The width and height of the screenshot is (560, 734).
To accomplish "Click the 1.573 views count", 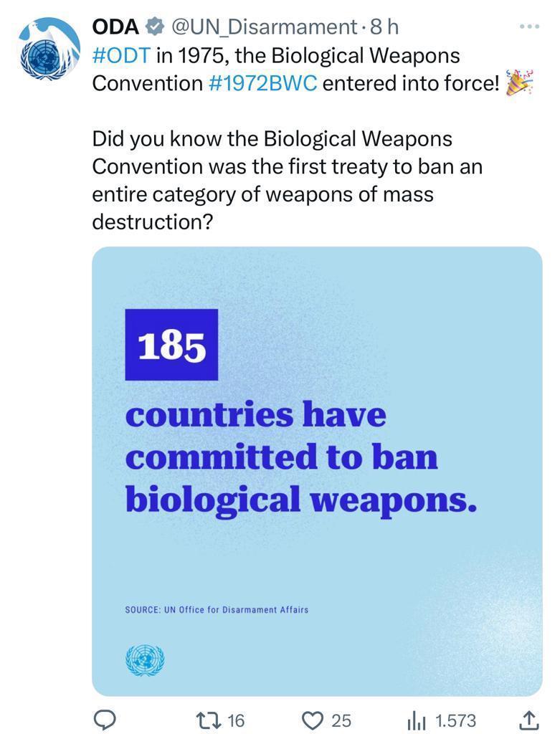I will pos(455,720).
